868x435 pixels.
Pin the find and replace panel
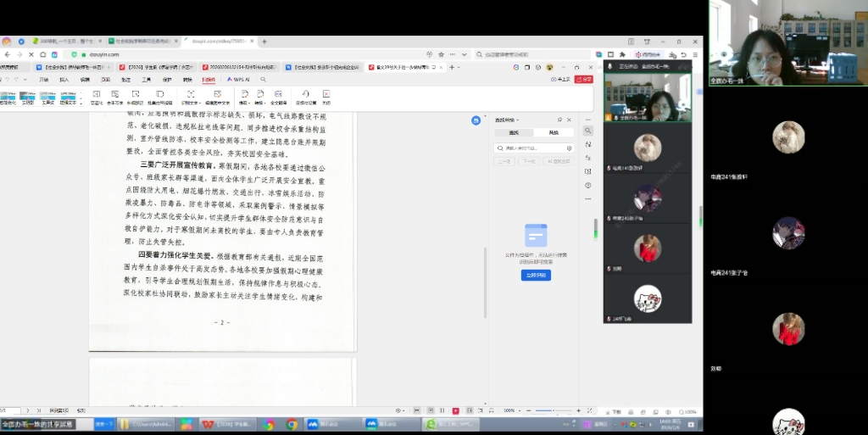(559, 120)
